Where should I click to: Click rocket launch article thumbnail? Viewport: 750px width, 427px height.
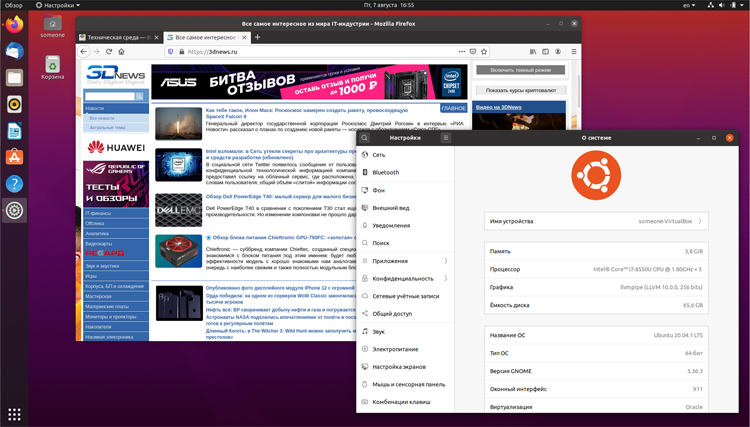tap(178, 123)
